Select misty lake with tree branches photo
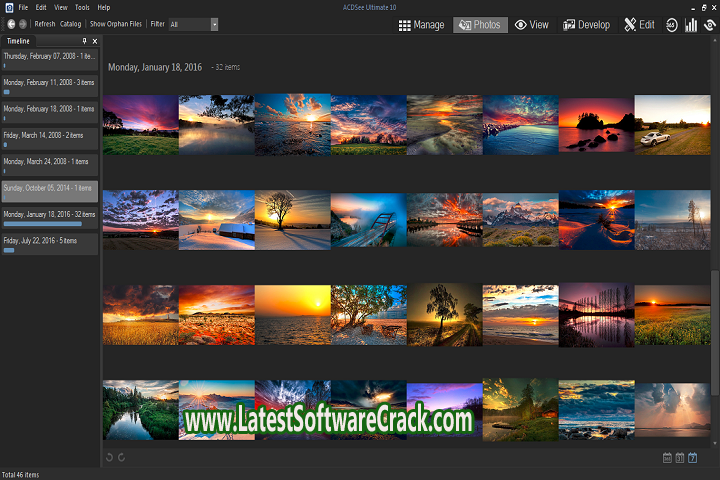This screenshot has height=480, width=720. coord(216,125)
